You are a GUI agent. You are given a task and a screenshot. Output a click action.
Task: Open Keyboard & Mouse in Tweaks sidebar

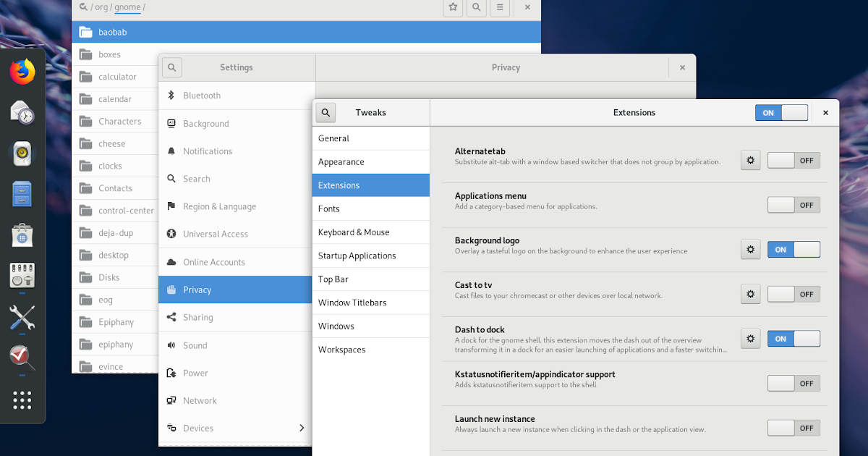pos(371,232)
